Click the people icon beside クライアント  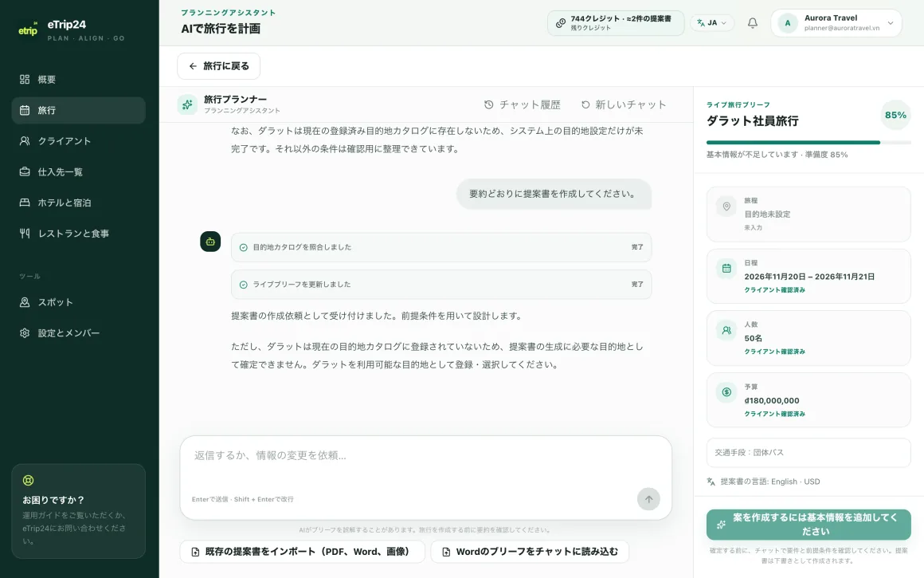tap(25, 141)
